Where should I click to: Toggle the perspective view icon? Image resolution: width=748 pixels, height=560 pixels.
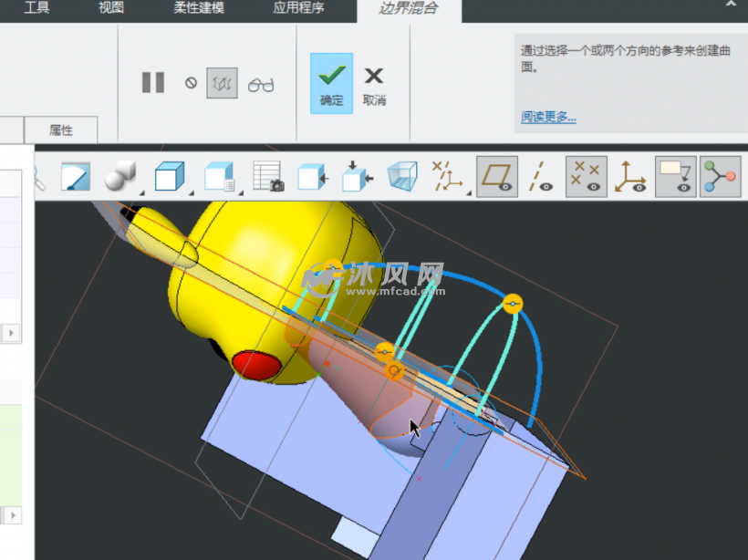[x=402, y=177]
